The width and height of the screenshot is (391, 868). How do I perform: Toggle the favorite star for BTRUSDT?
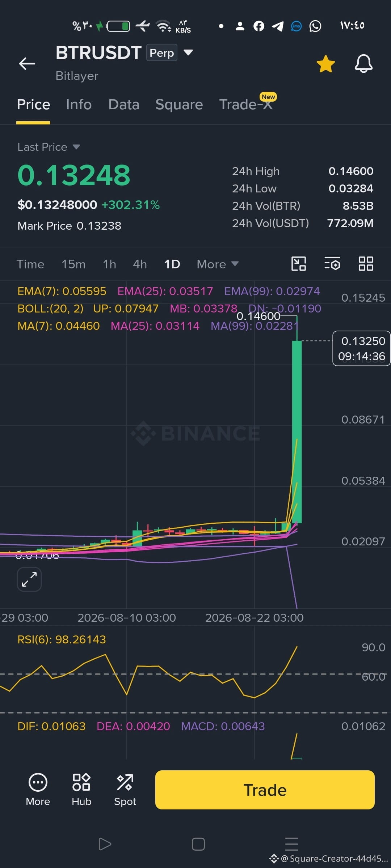tap(325, 64)
